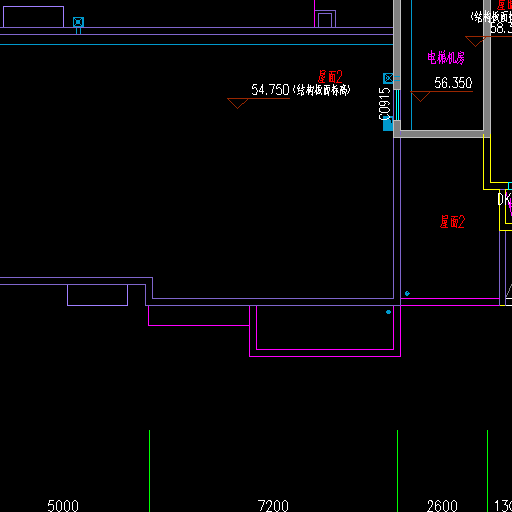The height and width of the screenshot is (512, 512).
Task: Select the cyan drain symbol beside C0915
Action: click(x=388, y=78)
